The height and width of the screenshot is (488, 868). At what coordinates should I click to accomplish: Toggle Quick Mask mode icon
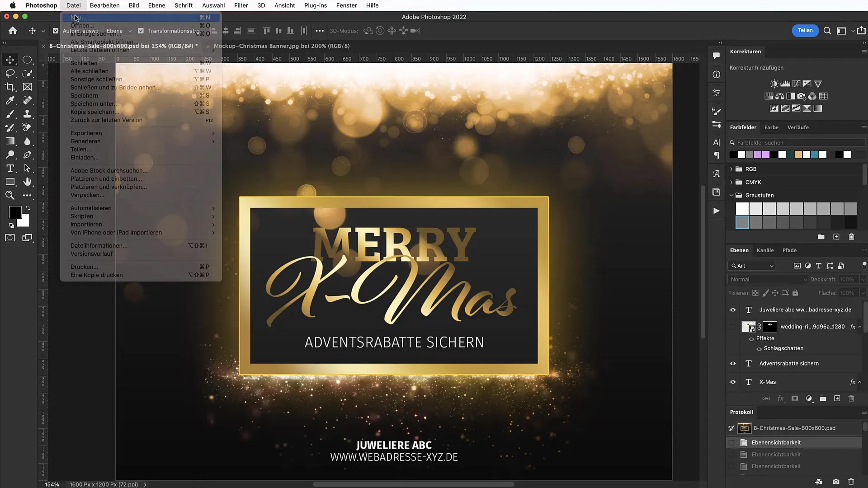coord(10,238)
